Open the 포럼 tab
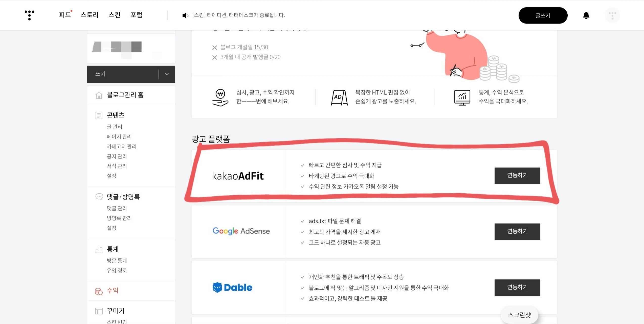This screenshot has height=324, width=644. 136,15
